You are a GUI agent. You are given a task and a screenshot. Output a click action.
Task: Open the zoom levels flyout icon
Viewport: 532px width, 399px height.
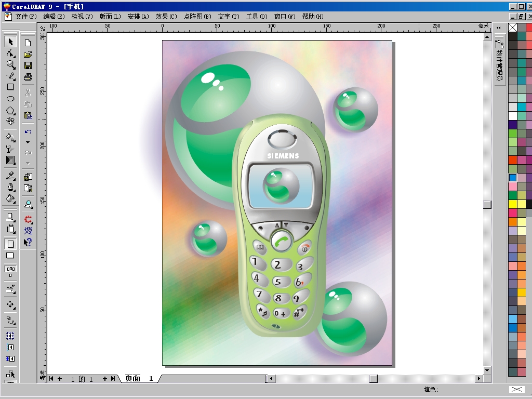click(x=28, y=204)
